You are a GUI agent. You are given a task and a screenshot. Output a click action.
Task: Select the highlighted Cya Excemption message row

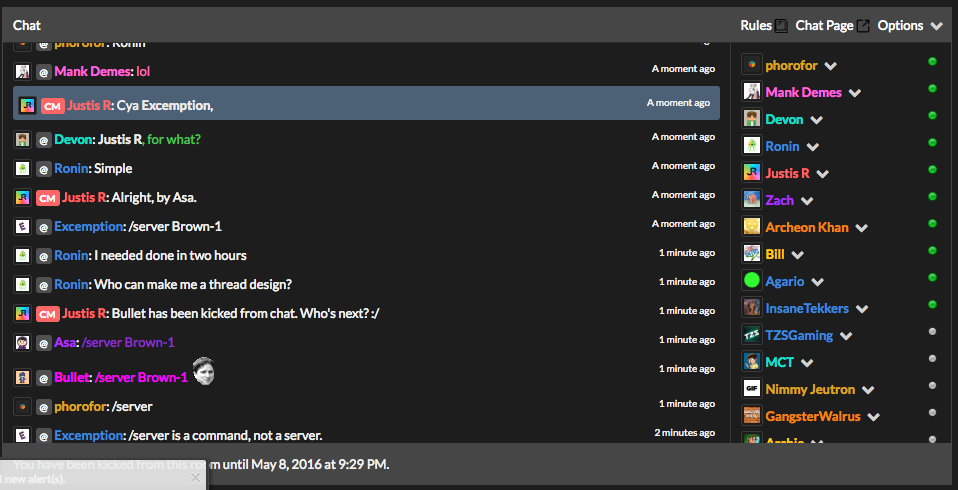coord(366,103)
